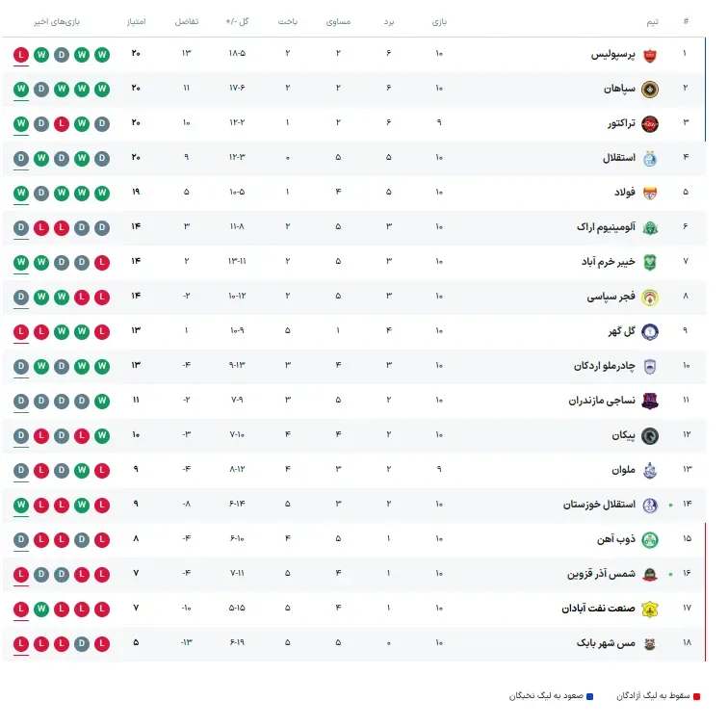Screen dimensions: 728x727
Task: Click Persepolis red L recent-match badge
Action: [21, 55]
